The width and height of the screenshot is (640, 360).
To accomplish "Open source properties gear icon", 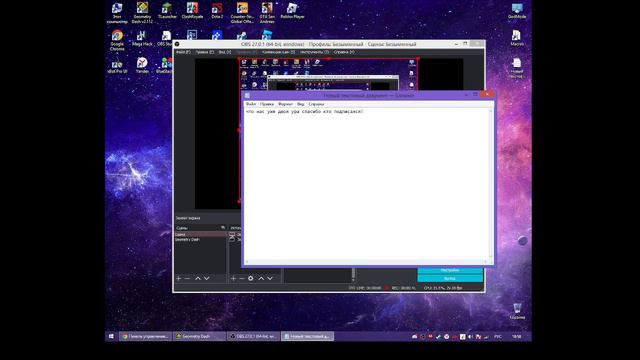I will pyautogui.click(x=251, y=278).
